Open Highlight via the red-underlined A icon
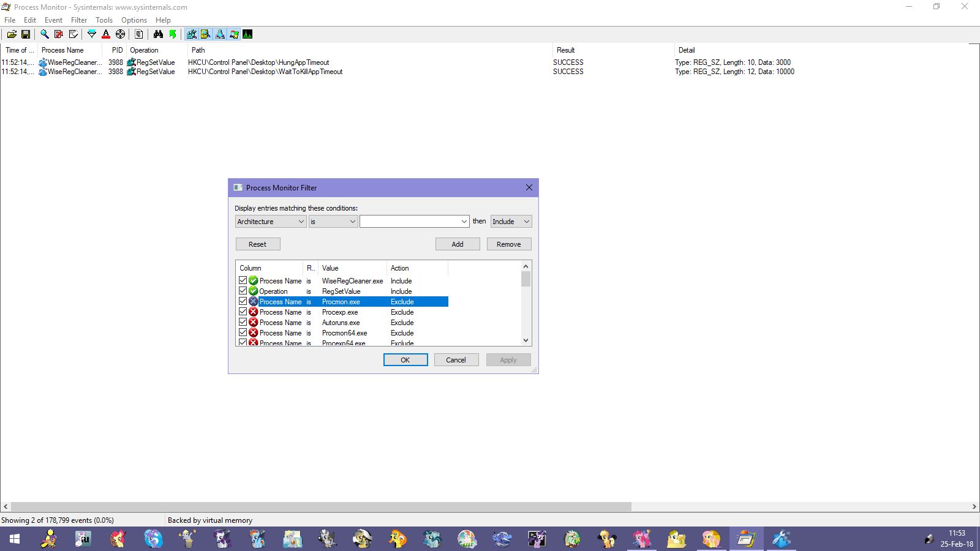 106,34
